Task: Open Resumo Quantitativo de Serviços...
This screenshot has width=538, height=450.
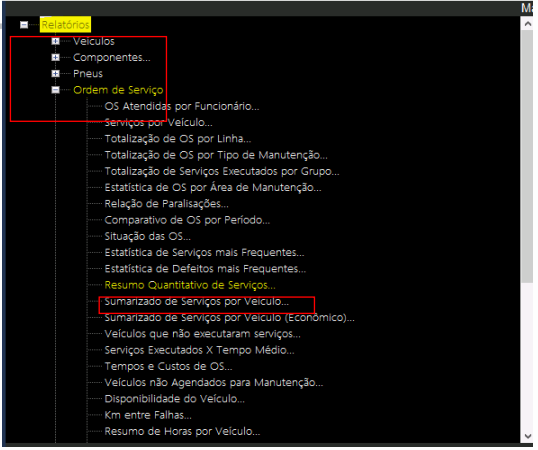Action: click(x=190, y=285)
